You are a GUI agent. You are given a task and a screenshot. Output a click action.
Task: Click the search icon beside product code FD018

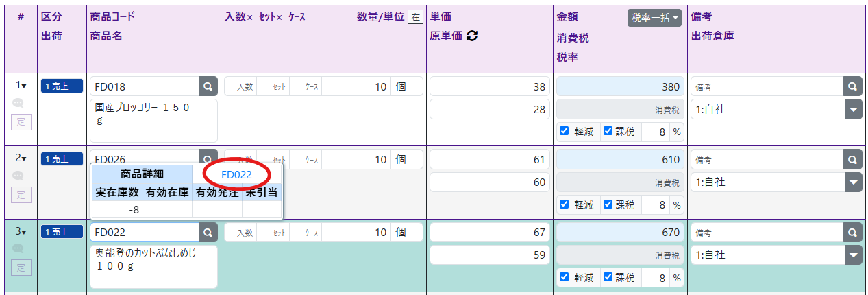click(x=208, y=86)
